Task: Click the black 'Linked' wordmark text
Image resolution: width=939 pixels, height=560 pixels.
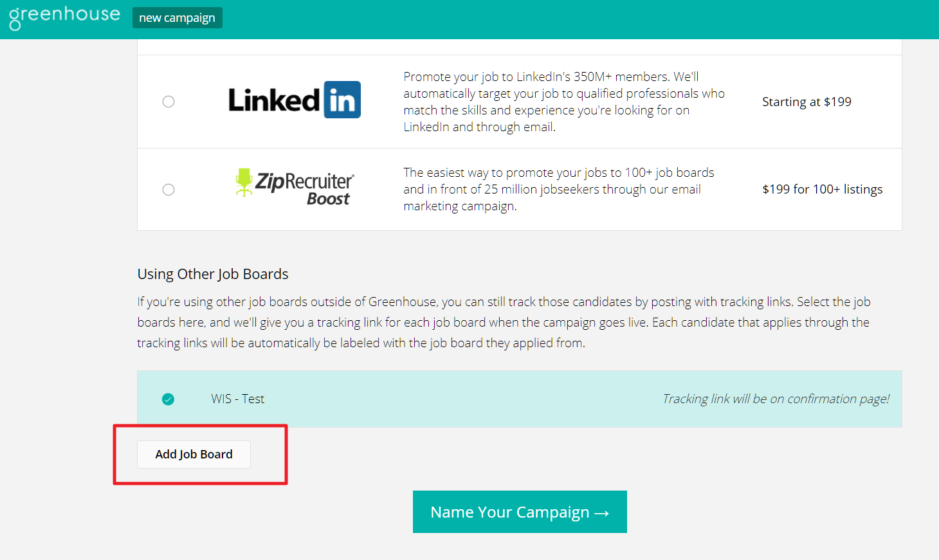Action: click(x=274, y=101)
